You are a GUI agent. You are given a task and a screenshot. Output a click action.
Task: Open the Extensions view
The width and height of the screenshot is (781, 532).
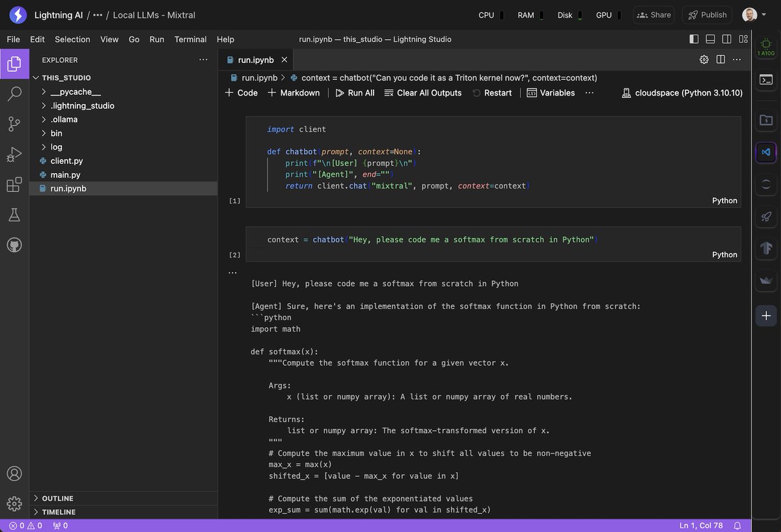(14, 185)
